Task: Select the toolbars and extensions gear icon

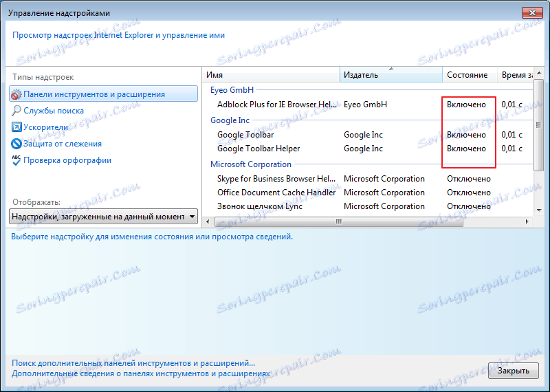Action: [x=16, y=94]
